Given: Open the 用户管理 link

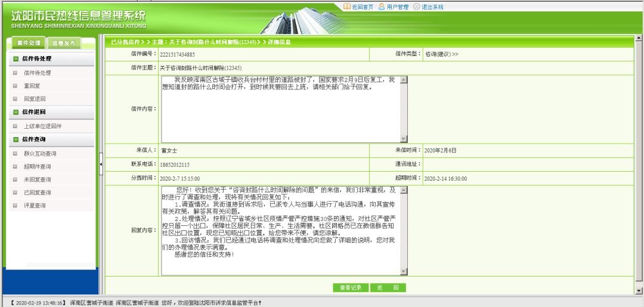Looking at the screenshot, I should click(x=398, y=7).
